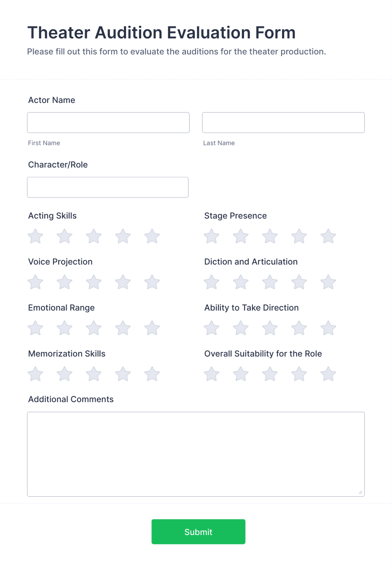The image size is (392, 565).
Task: Give Diction and Articulation four stars
Action: tap(299, 282)
